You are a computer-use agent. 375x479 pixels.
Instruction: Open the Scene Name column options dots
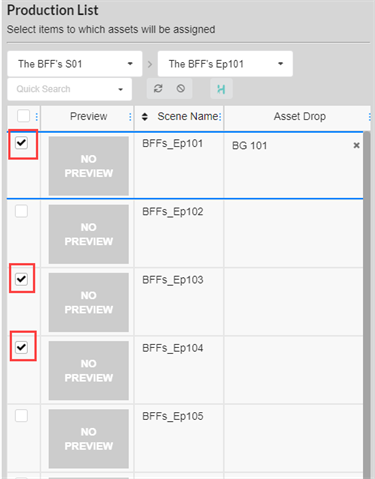pos(220,117)
